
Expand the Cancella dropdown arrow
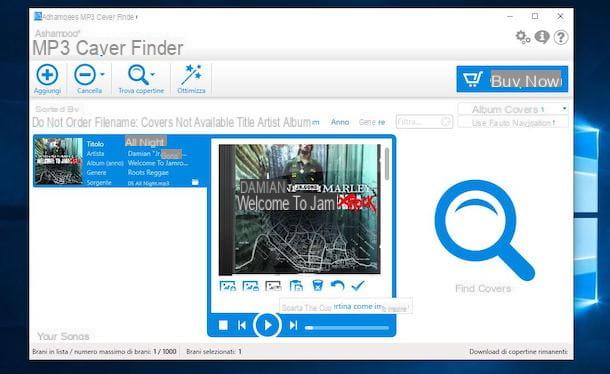(102, 74)
